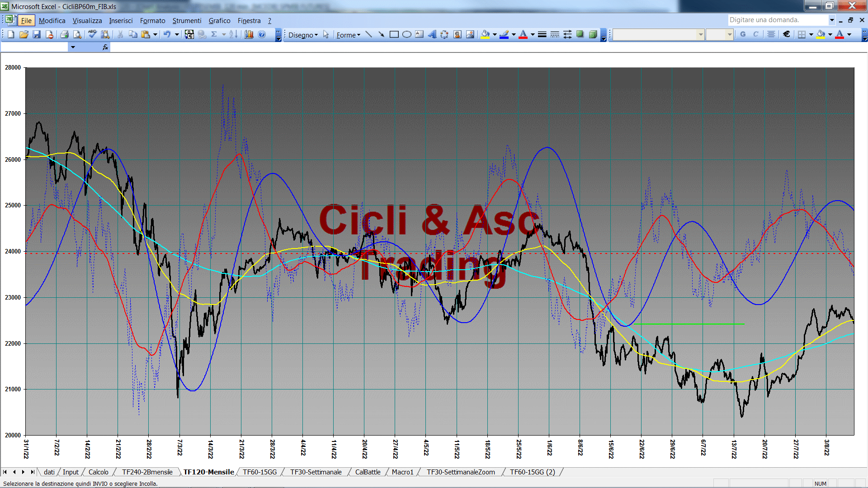The image size is (868, 488).
Task: Insert a Text Box from the drawing toolbar
Action: pyautogui.click(x=420, y=34)
